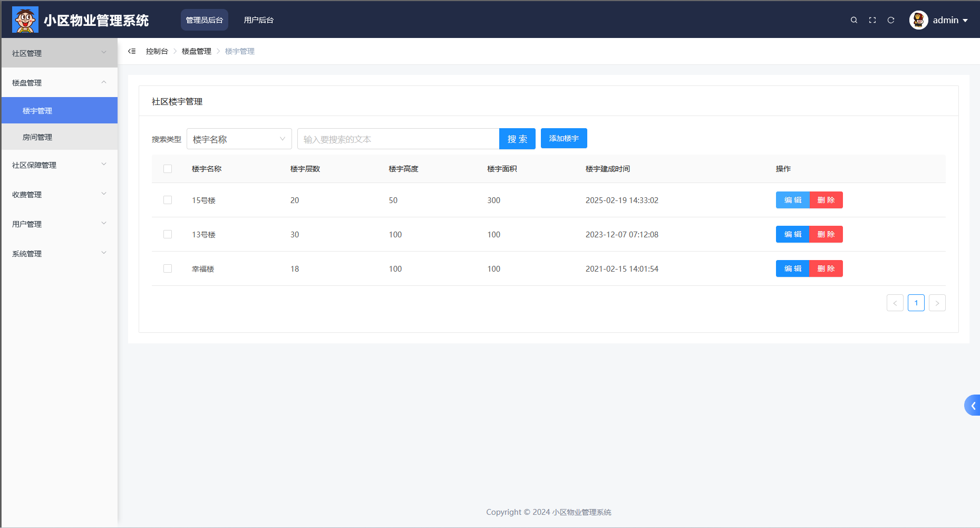Click date 2023-12-07 07:12:08 cell

[622, 235]
